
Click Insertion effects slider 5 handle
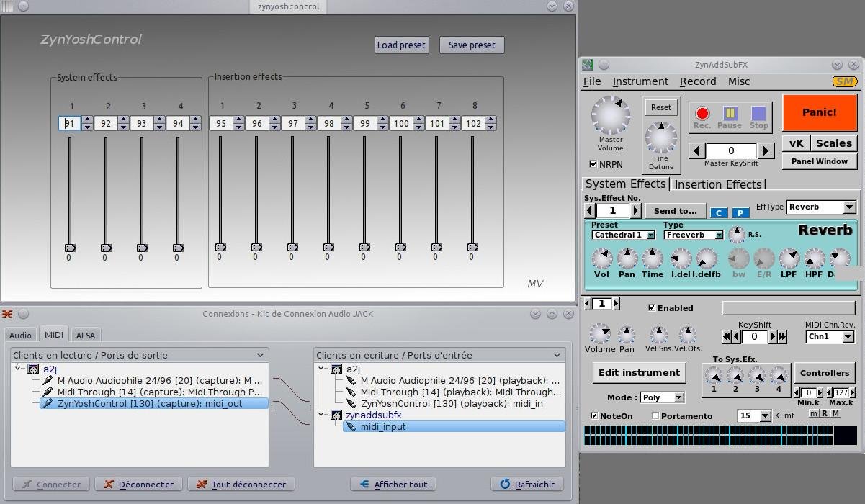point(364,247)
